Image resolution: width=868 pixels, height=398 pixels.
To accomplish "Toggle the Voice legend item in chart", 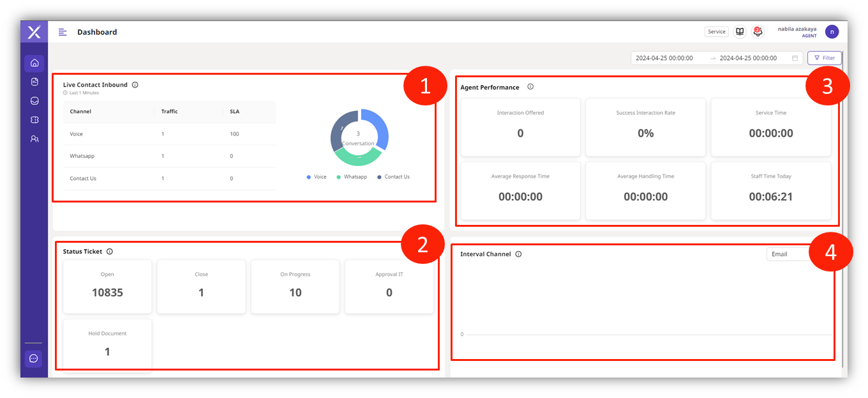I will click(x=316, y=177).
